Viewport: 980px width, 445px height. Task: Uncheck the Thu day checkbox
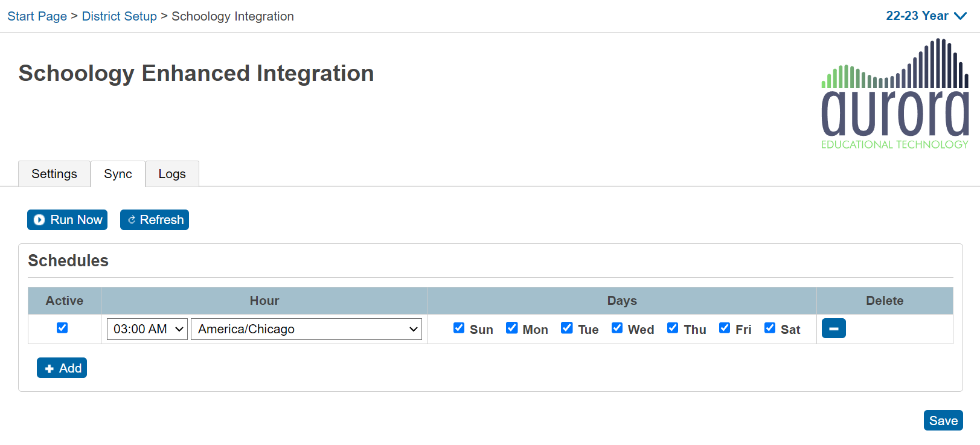coord(673,328)
